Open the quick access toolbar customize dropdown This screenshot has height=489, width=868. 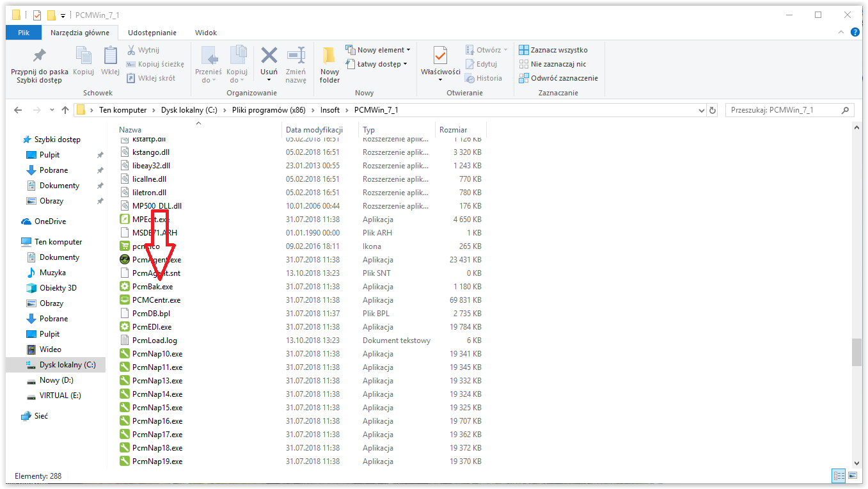(x=63, y=15)
